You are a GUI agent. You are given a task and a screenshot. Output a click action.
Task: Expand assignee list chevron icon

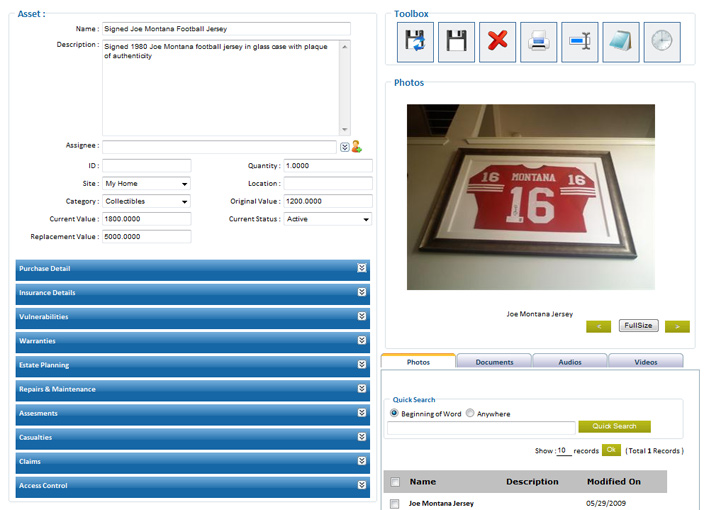[344, 147]
